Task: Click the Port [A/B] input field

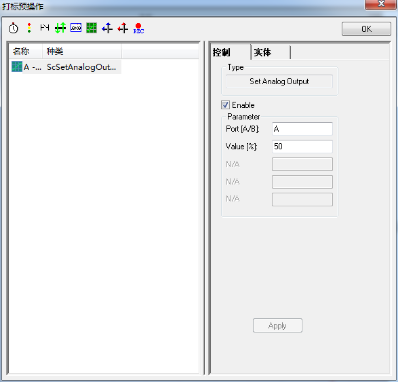Action: (x=302, y=129)
